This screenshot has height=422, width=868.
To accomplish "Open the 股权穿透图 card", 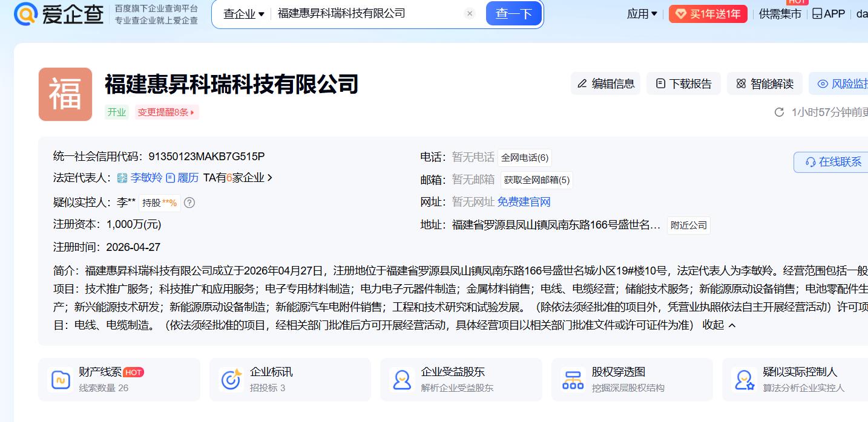I will click(x=632, y=379).
